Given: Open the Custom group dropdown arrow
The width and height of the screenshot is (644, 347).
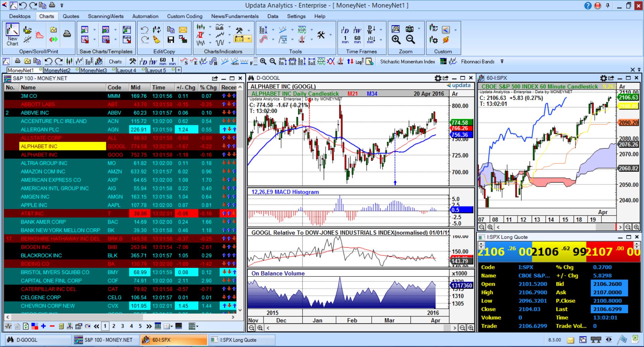Looking at the screenshot, I should [455, 30].
